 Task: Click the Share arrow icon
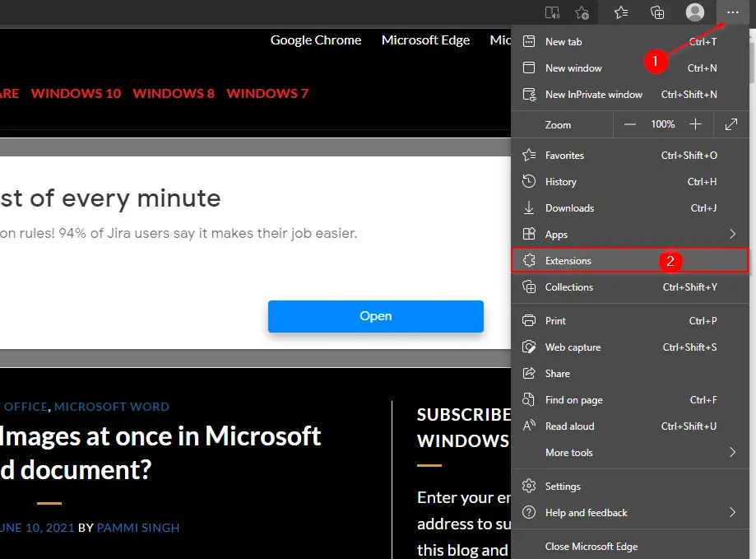(x=529, y=373)
